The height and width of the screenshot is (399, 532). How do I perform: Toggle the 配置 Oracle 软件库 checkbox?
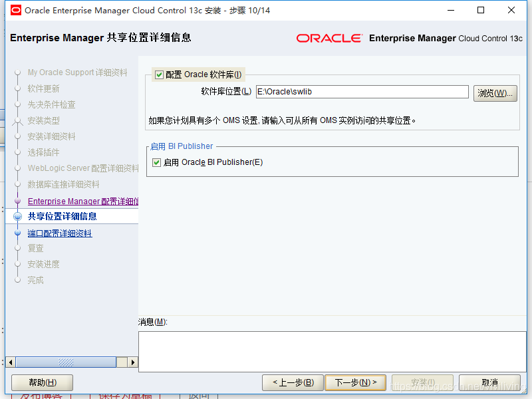[159, 74]
